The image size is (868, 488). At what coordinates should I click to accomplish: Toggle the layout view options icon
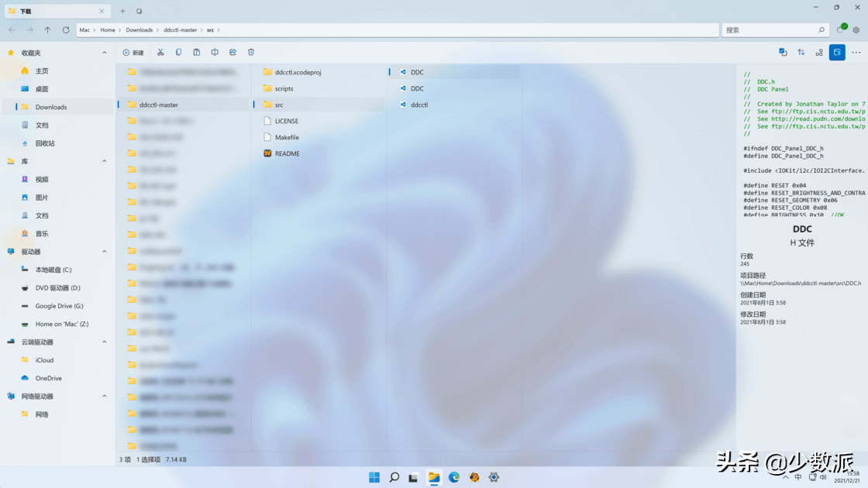pyautogui.click(x=818, y=52)
